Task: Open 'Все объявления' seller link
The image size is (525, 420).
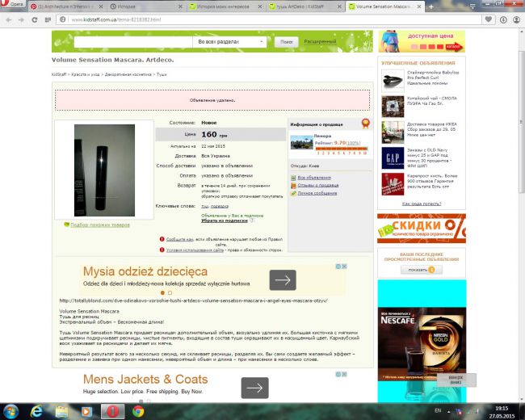Action: (x=314, y=177)
